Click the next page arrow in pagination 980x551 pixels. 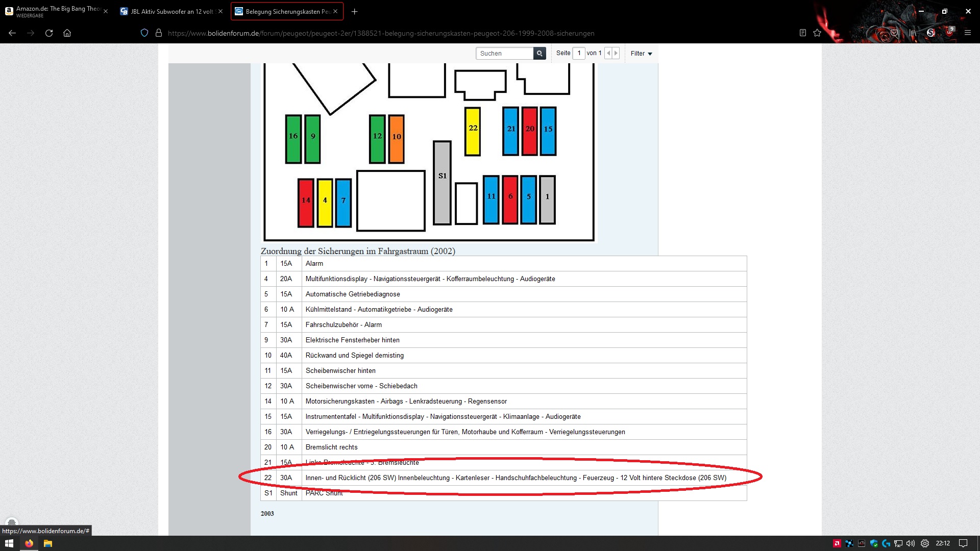616,53
